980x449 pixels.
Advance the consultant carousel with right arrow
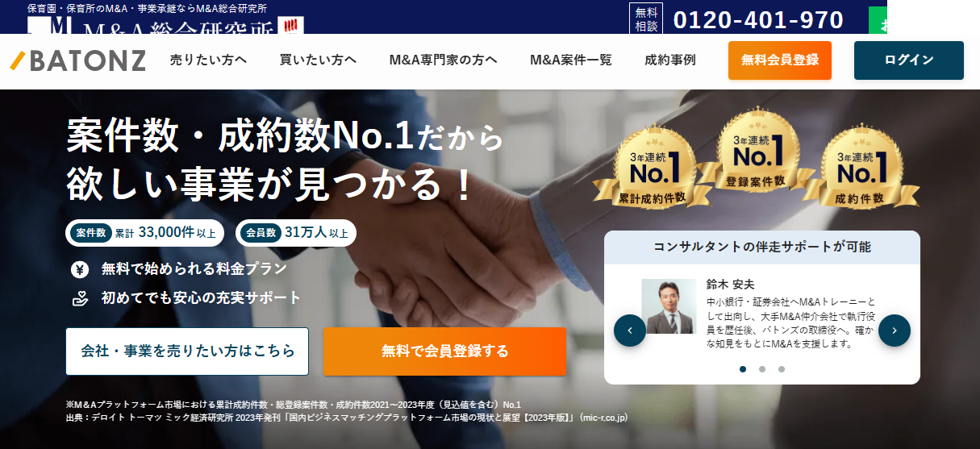(x=895, y=331)
